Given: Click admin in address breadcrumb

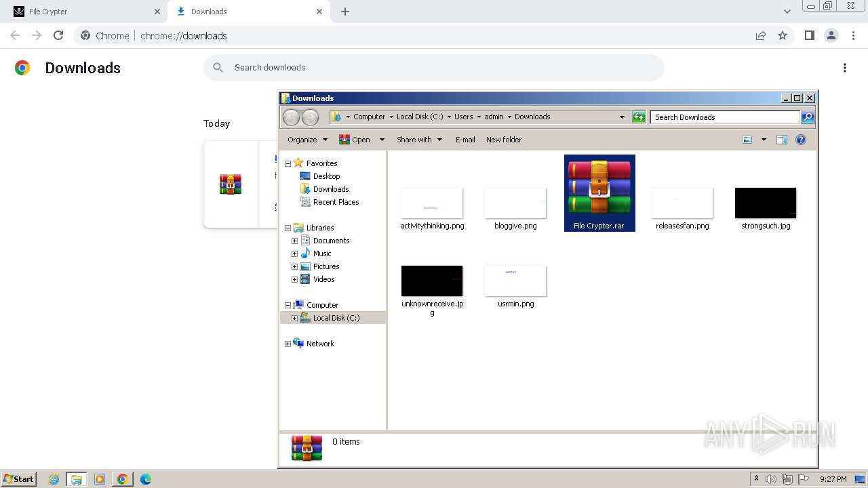Looking at the screenshot, I should (x=494, y=117).
